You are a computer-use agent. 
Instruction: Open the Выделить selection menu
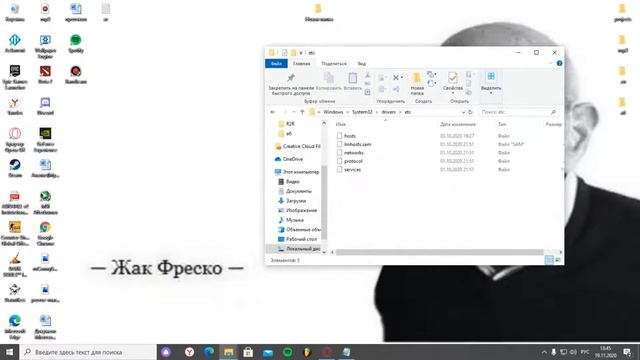tap(491, 83)
